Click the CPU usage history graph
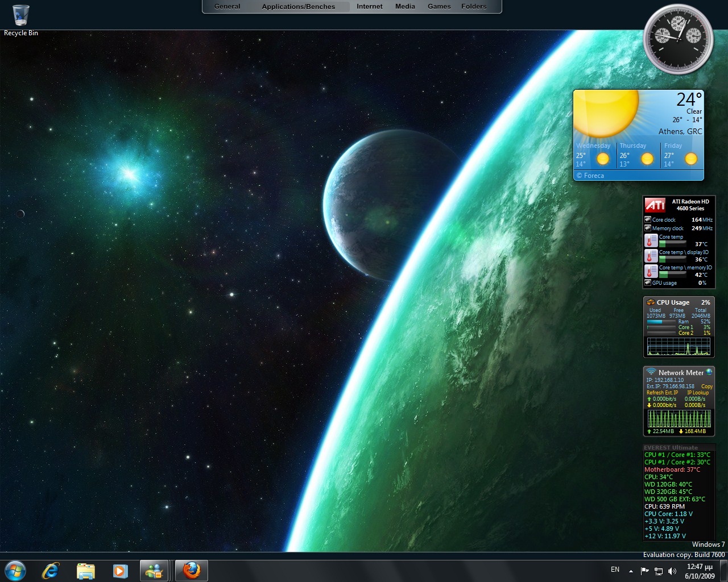 pyautogui.click(x=679, y=346)
